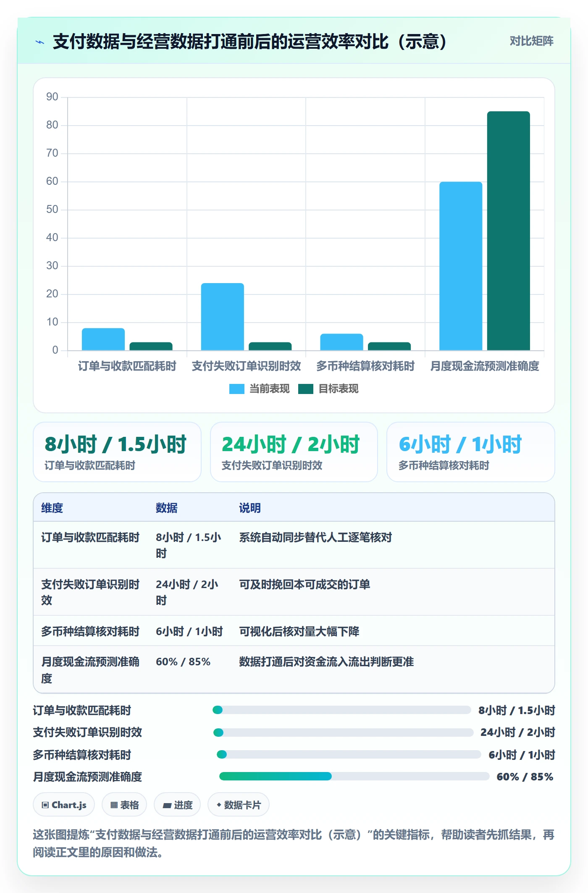This screenshot has width=588, height=893.
Task: Click the lightning icon beside the title
Action: click(40, 42)
